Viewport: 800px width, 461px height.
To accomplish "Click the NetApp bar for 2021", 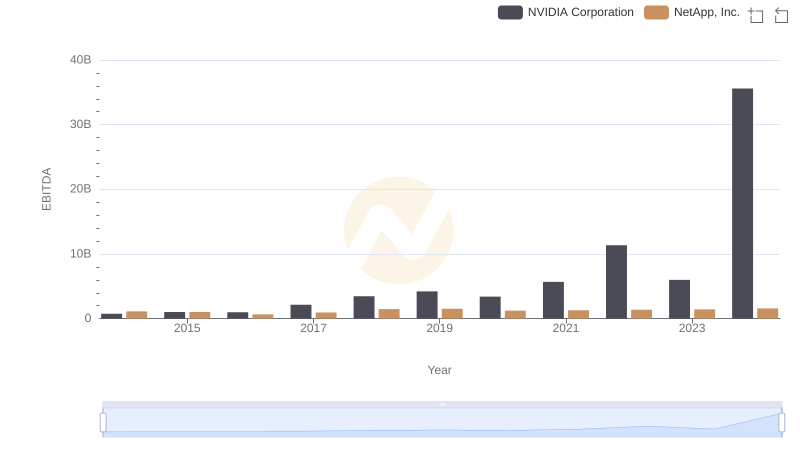I will 578,314.
